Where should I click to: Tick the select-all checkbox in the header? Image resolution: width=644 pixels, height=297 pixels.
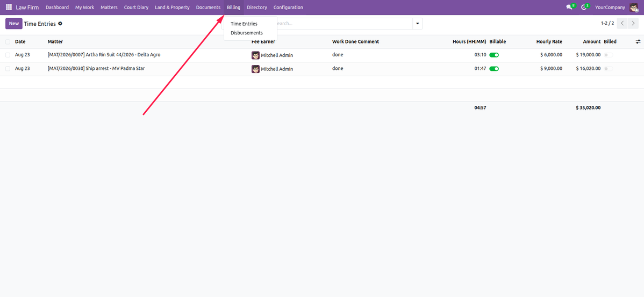(8, 42)
